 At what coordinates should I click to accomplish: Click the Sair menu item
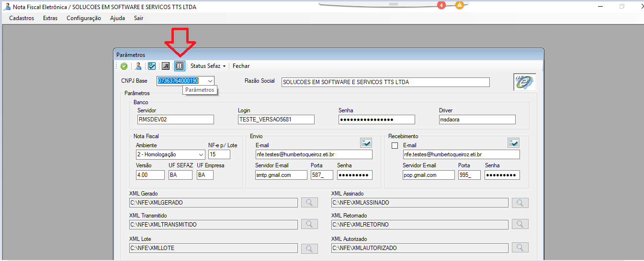[138, 18]
